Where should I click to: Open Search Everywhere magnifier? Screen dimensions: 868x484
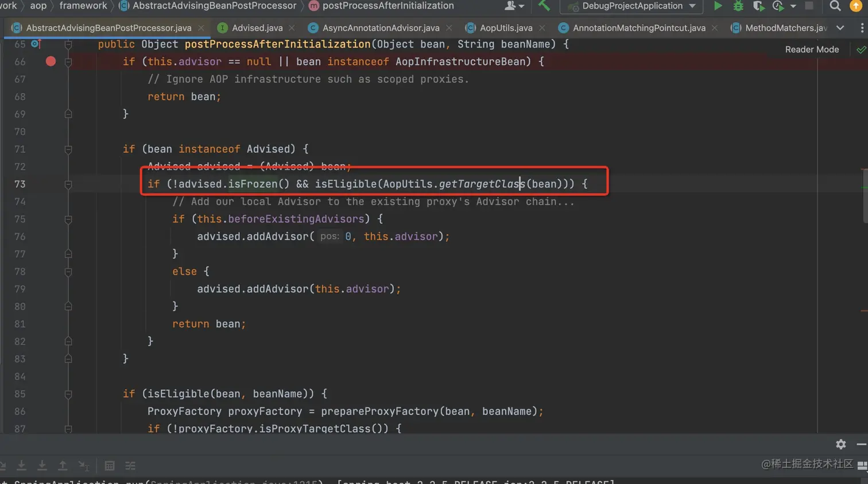[x=835, y=6]
